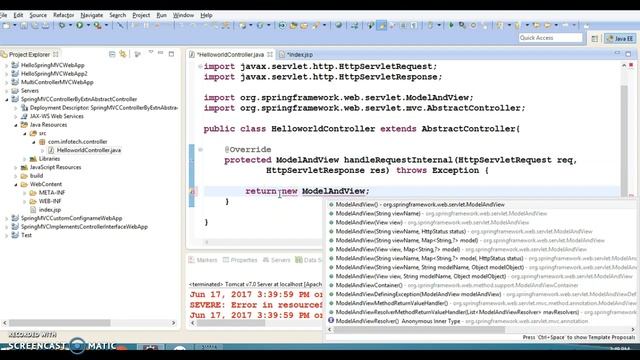Viewport: 640px width, 360px height.
Task: Open the Refactor menu
Action: (64, 15)
